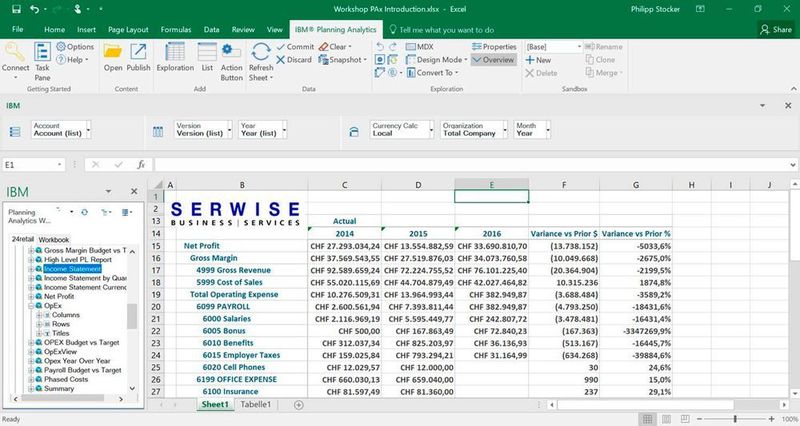Click the Open folder icon
This screenshot has width=800, height=426.
click(x=113, y=51)
